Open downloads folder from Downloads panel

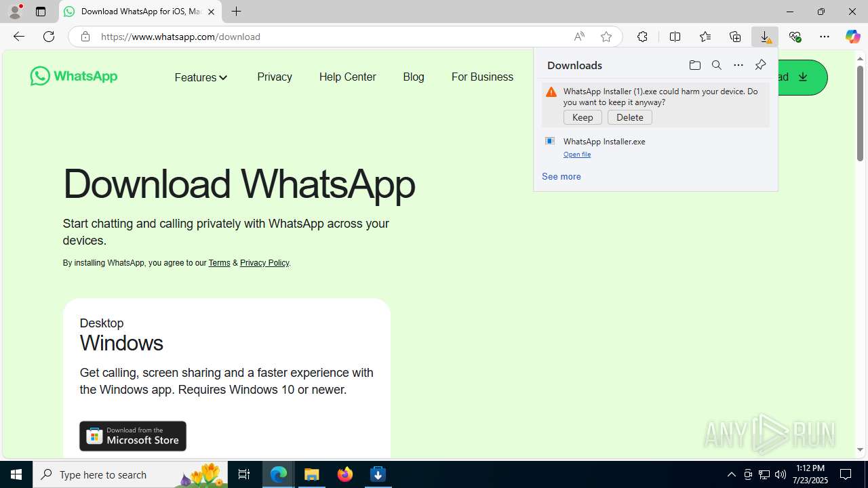694,65
